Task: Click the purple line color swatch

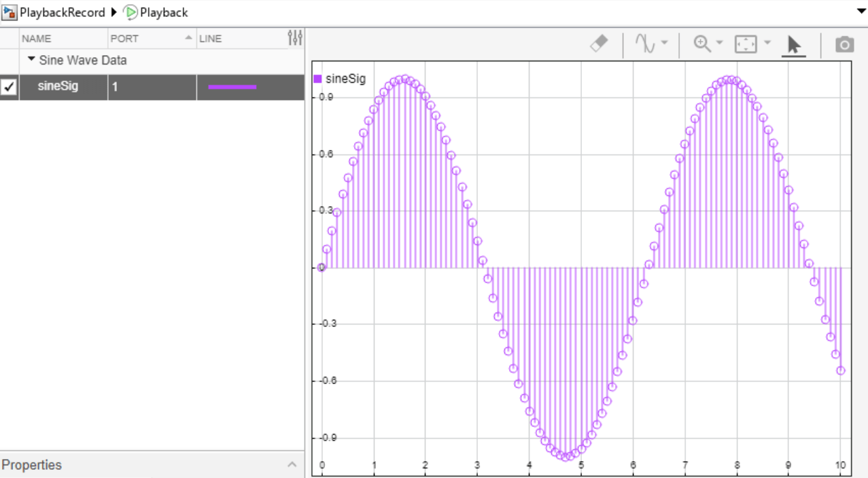Action: coord(231,86)
